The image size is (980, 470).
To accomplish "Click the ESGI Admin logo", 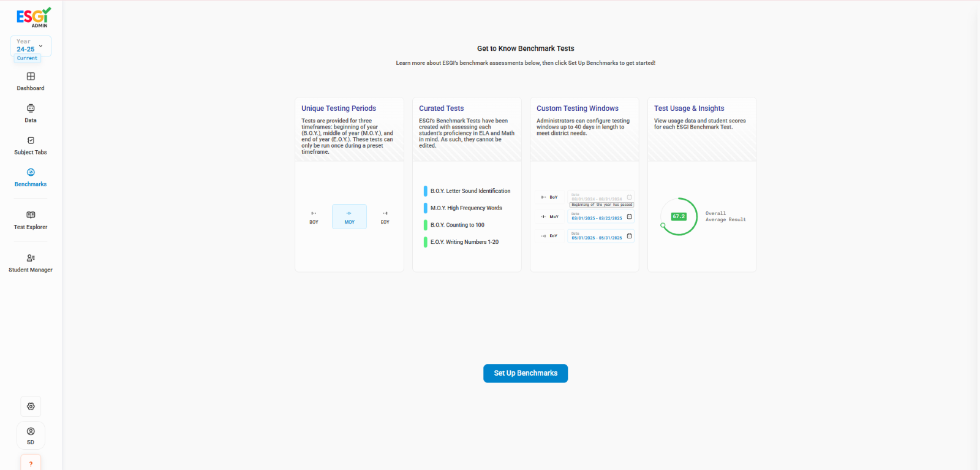I will pos(34,17).
